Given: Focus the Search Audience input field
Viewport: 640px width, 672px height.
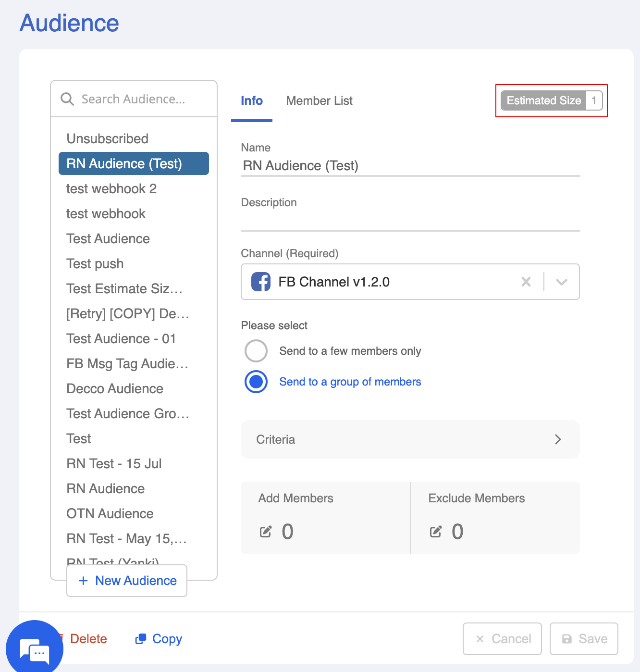Looking at the screenshot, I should point(139,99).
